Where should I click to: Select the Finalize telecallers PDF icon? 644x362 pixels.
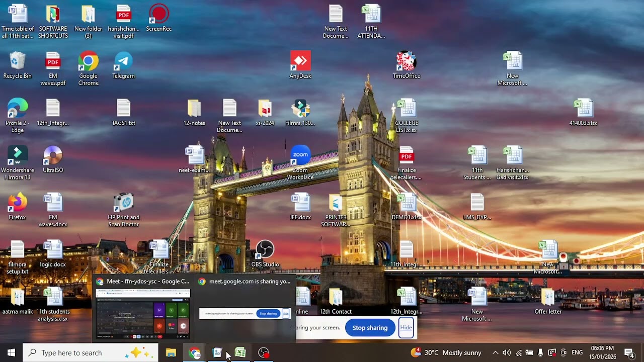click(406, 163)
